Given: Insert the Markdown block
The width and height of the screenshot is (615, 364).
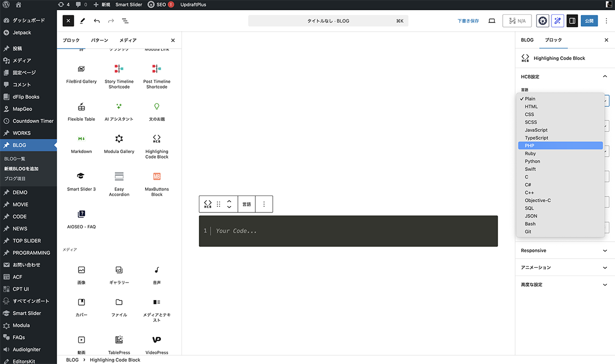Looking at the screenshot, I should (x=81, y=143).
